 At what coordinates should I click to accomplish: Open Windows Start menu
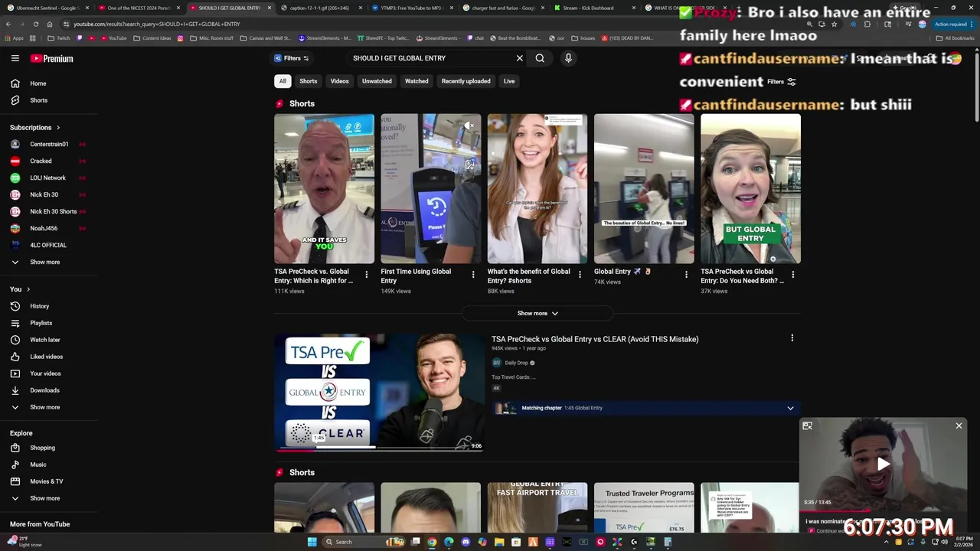pos(312,542)
